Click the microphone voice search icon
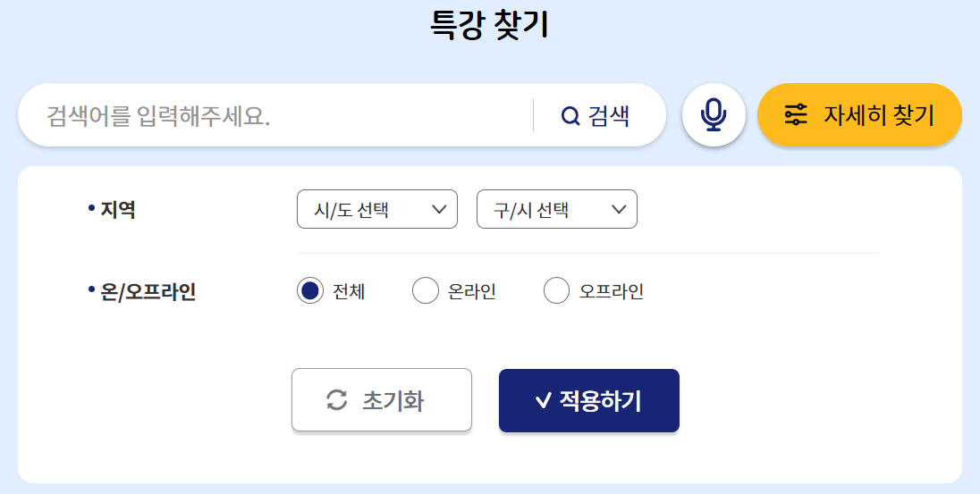The height and width of the screenshot is (494, 980). [x=714, y=115]
